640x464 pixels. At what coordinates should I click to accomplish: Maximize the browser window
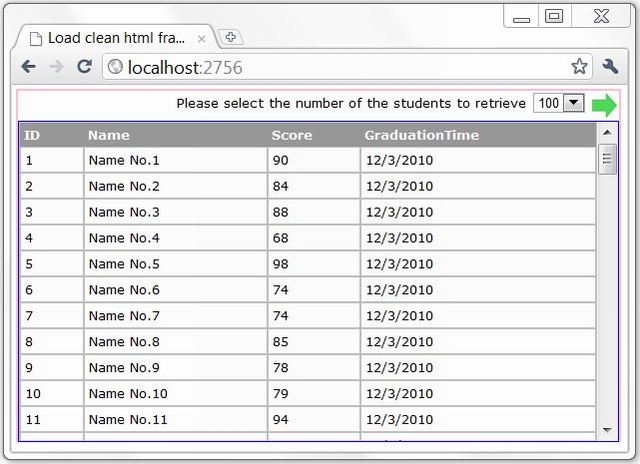coord(554,17)
